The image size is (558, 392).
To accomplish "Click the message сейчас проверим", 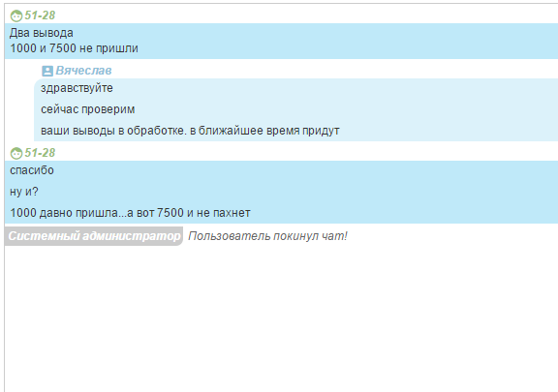I will 88,109.
